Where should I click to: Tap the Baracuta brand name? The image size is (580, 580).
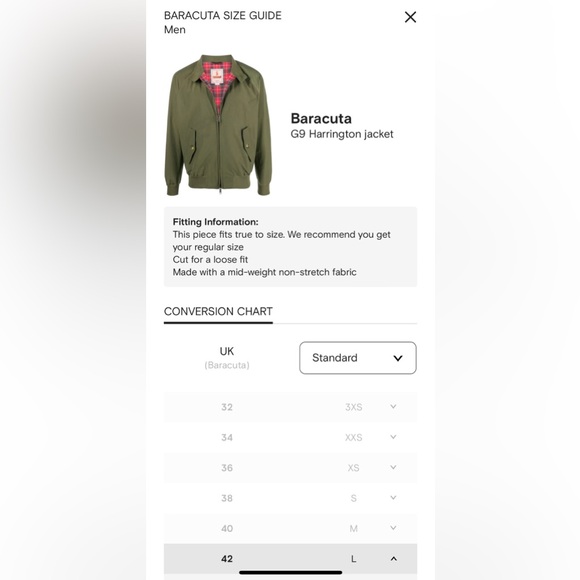coord(321,118)
